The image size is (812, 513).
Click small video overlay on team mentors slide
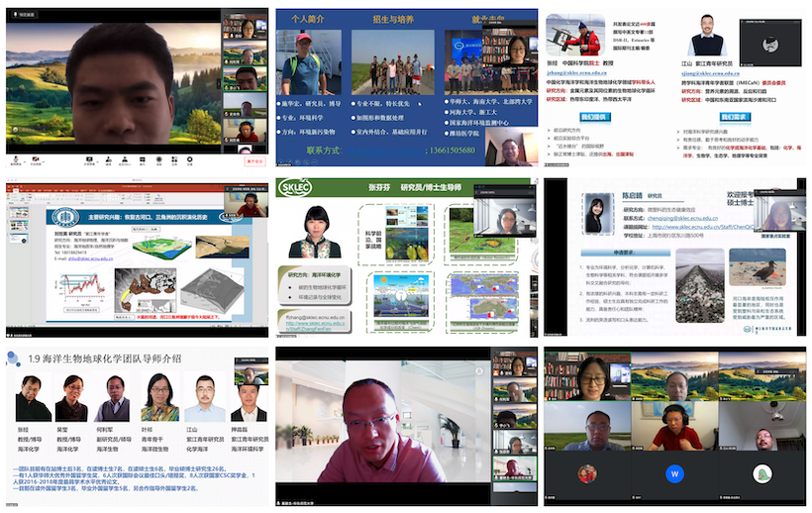(x=252, y=370)
